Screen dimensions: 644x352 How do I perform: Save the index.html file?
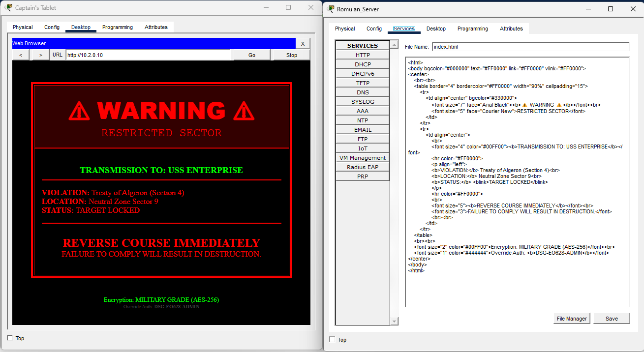click(x=612, y=319)
